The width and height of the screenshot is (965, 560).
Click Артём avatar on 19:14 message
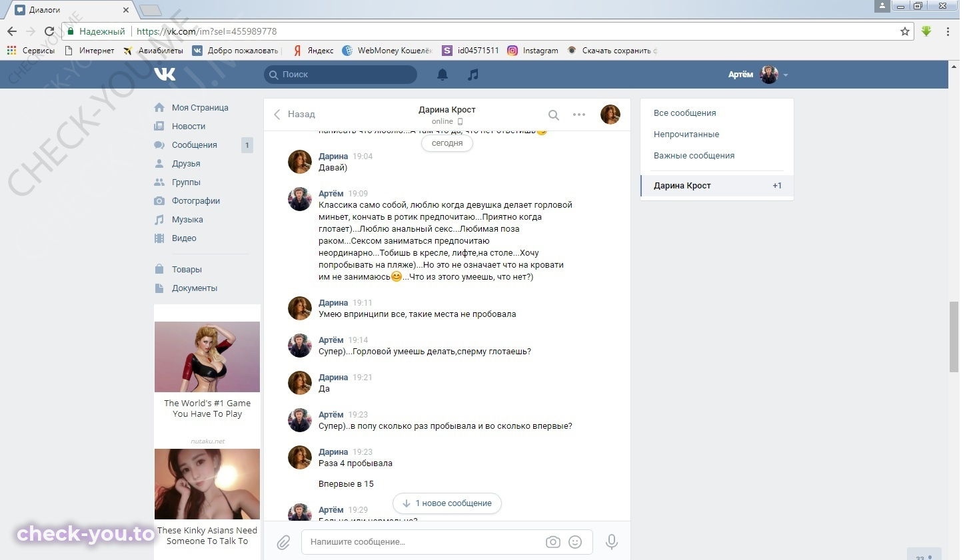(x=300, y=346)
